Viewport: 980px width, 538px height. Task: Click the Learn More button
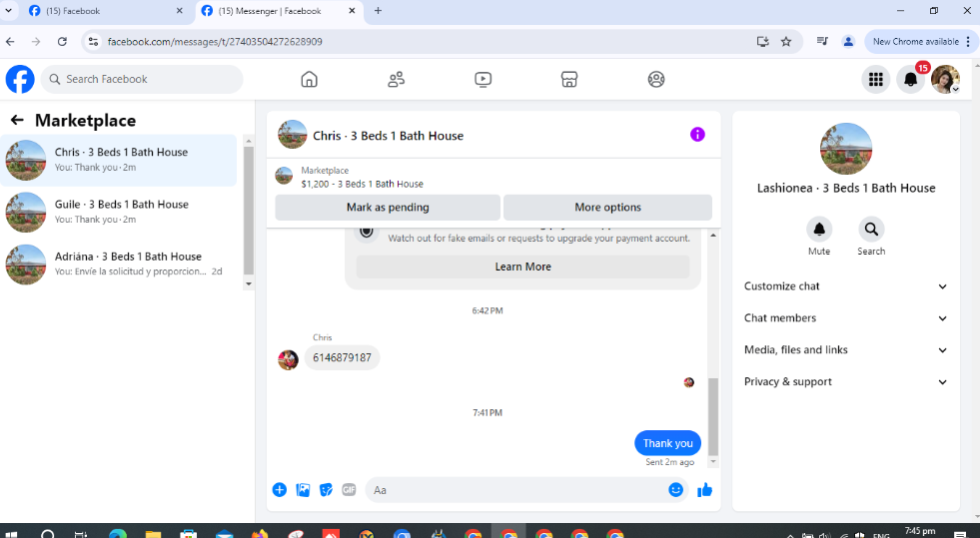[x=522, y=267]
